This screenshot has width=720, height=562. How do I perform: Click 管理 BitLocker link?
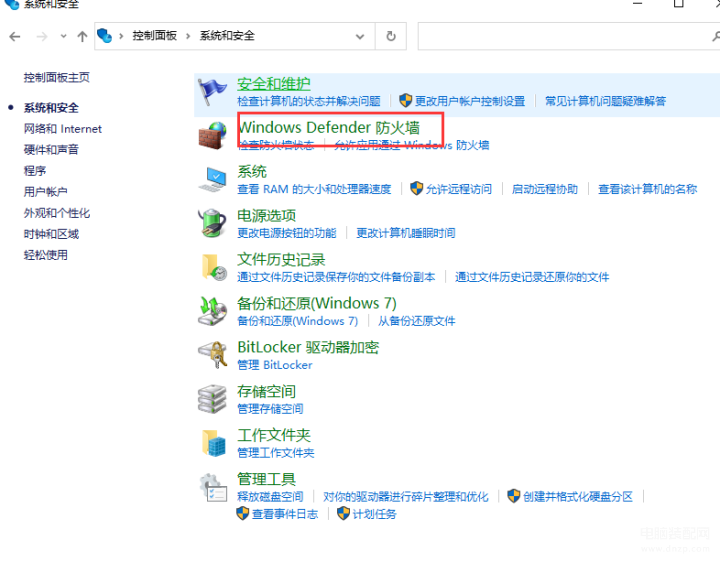[x=275, y=365]
